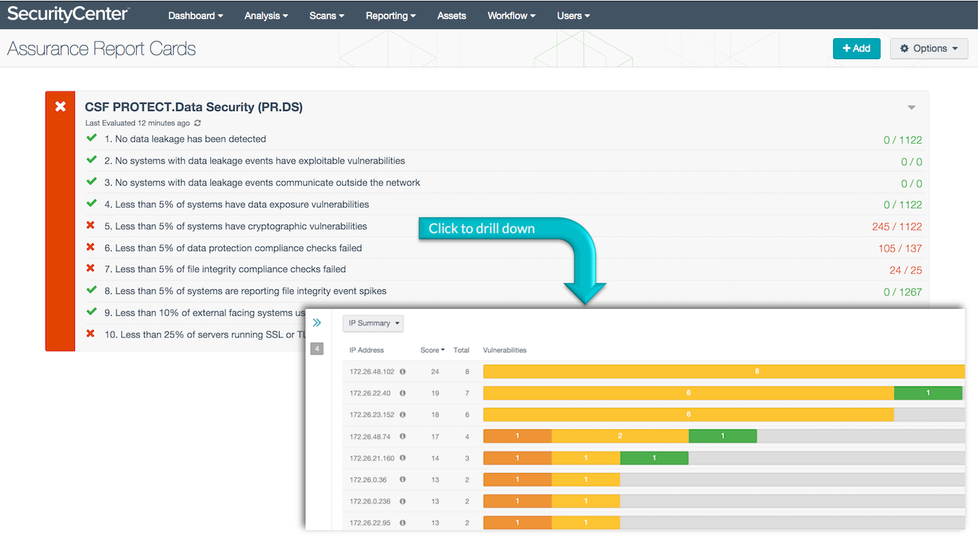Click the green check for policy 1

point(91,139)
